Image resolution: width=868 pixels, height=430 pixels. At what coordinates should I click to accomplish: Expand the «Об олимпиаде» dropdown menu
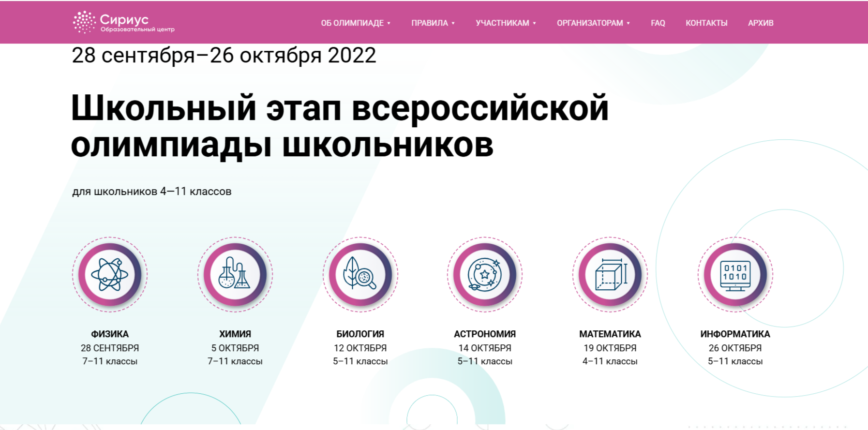pos(356,23)
